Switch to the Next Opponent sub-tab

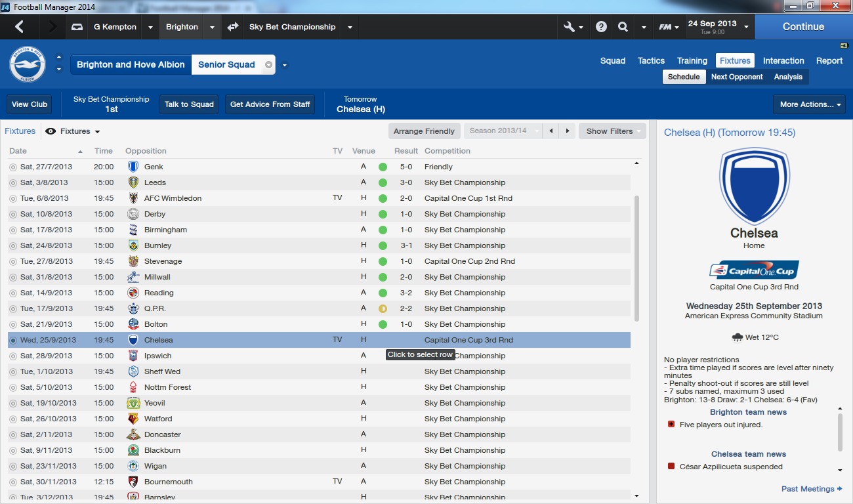pos(738,77)
